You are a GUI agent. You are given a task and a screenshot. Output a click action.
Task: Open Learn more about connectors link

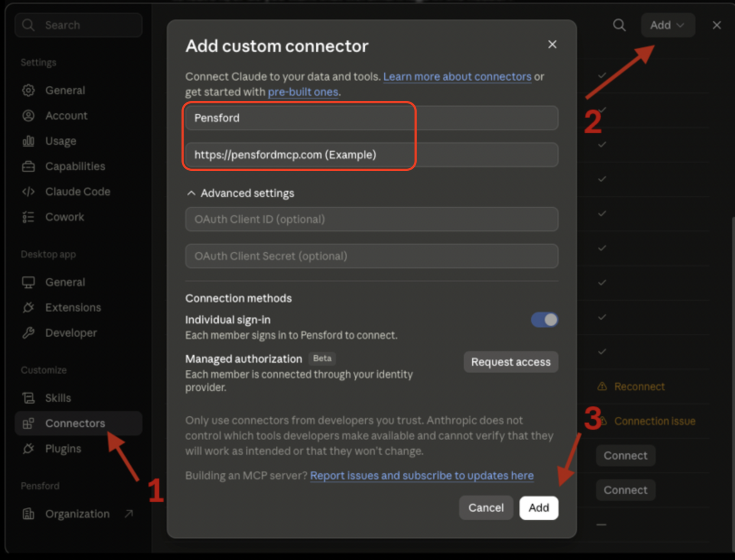coord(457,77)
